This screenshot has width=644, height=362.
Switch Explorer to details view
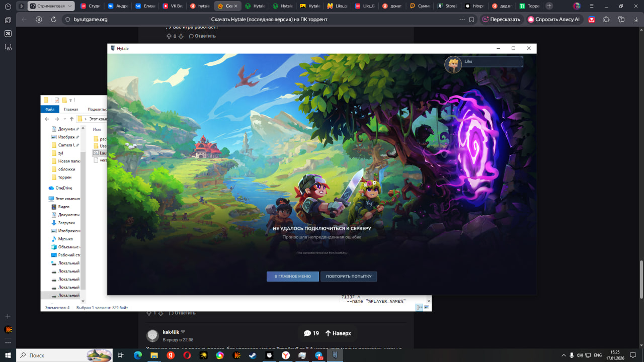point(419,307)
